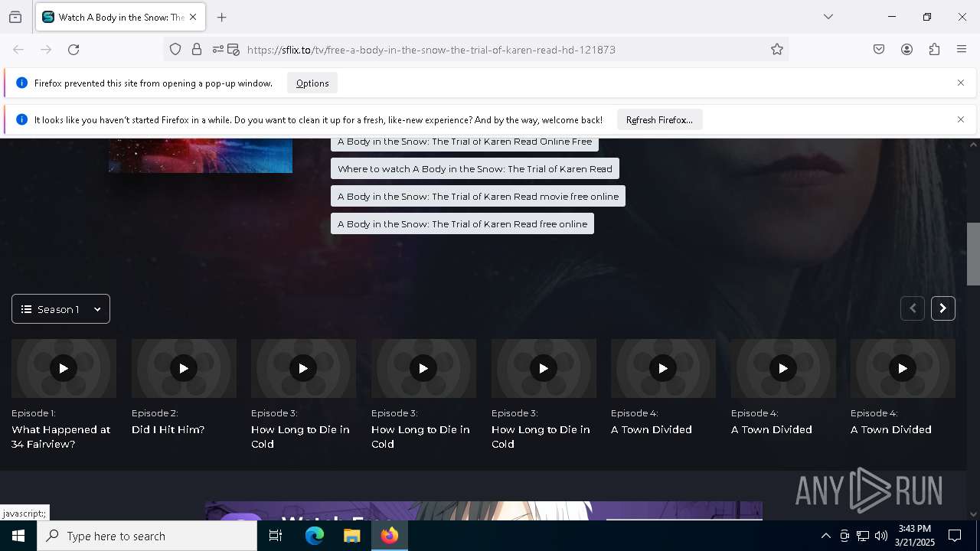Play first Episode 4 A Town Divided thumbnail
This screenshot has width=980, height=551.
(x=663, y=368)
